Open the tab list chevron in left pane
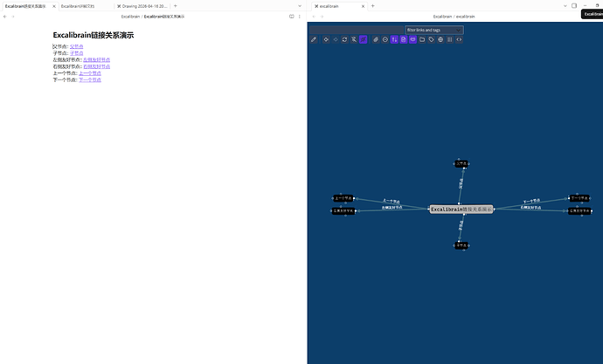603x364 pixels. (x=299, y=6)
